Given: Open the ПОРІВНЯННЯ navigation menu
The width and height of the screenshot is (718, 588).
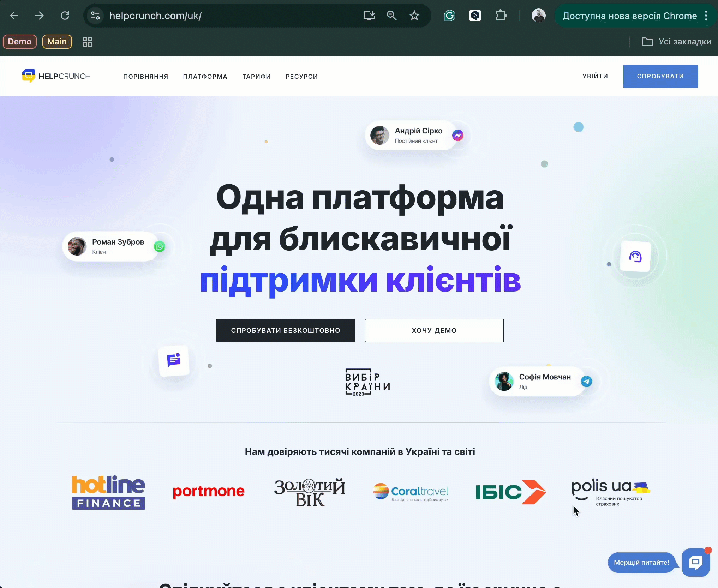Looking at the screenshot, I should point(146,77).
